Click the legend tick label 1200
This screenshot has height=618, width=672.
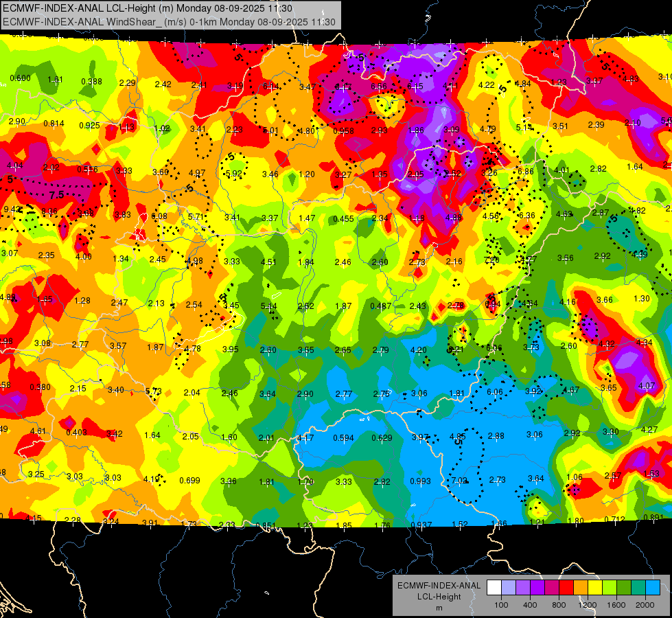click(588, 605)
